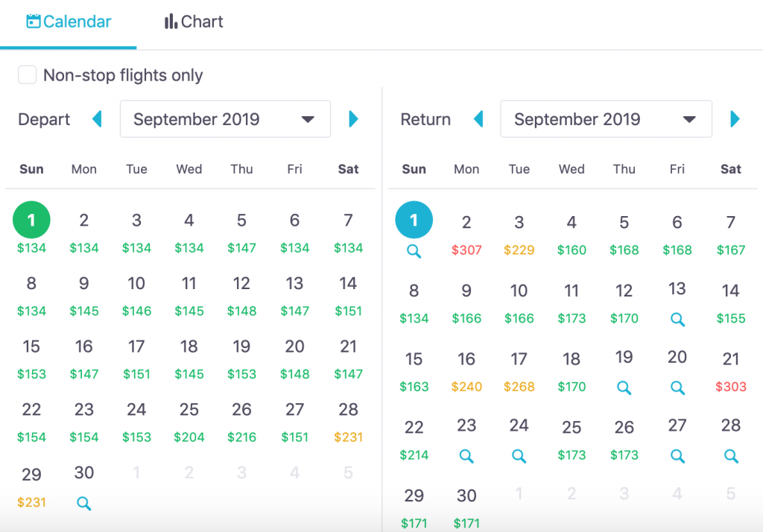The height and width of the screenshot is (532, 763).
Task: Advance Depart calendar to next month
Action: (354, 119)
